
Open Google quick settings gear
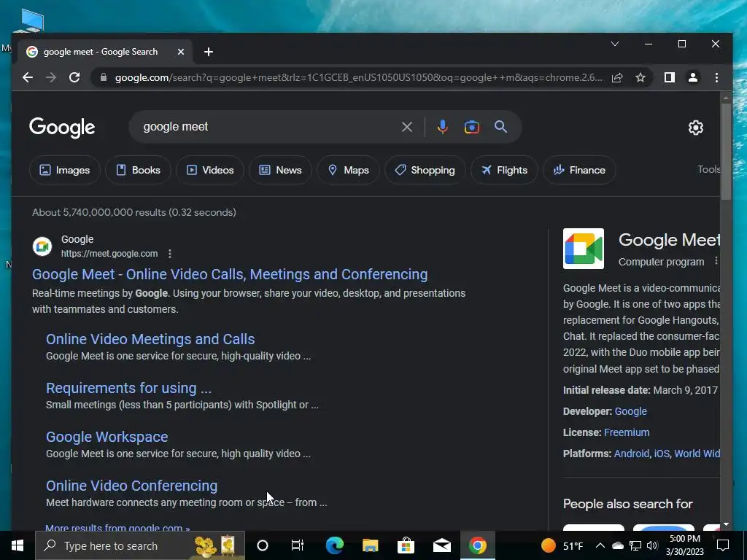tap(695, 127)
